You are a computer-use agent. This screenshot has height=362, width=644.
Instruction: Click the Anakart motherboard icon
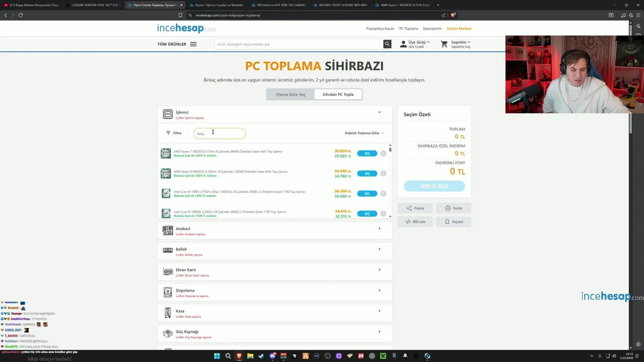[168, 231]
